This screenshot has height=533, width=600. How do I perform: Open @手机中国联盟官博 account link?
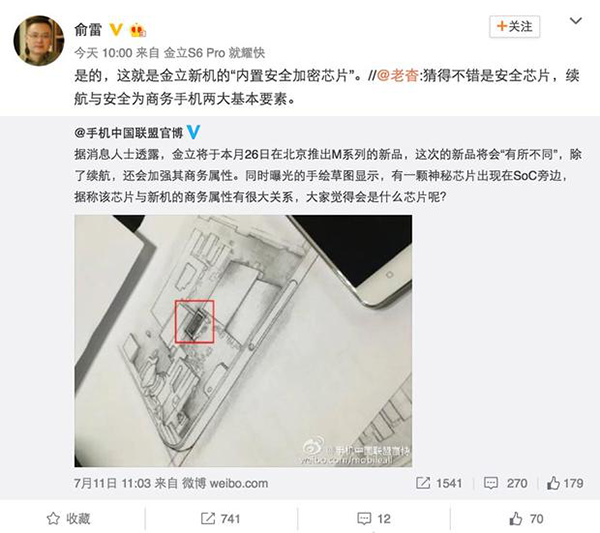(129, 133)
